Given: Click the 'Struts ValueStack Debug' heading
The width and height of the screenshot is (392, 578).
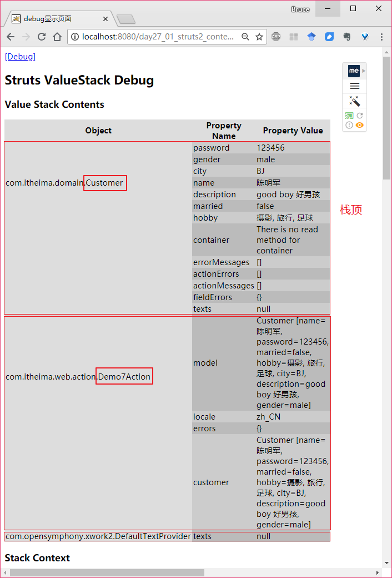Looking at the screenshot, I should coord(79,80).
